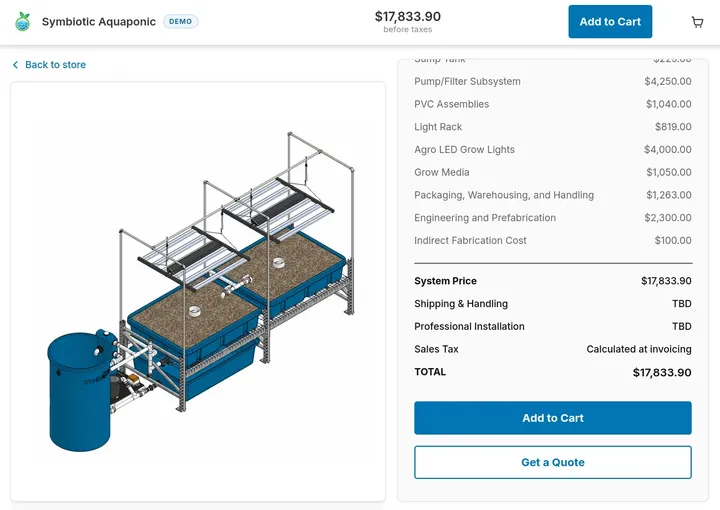Click the DEMO badge
The width and height of the screenshot is (720, 510).
(180, 22)
